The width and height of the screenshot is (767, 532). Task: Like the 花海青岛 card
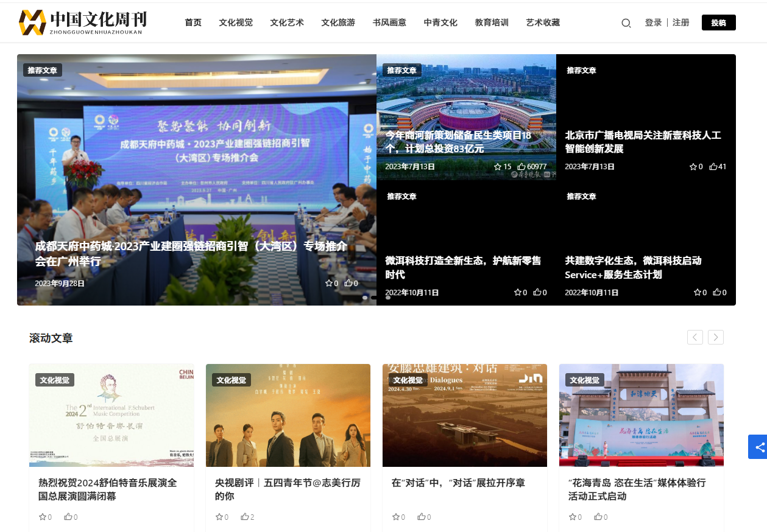click(x=598, y=517)
